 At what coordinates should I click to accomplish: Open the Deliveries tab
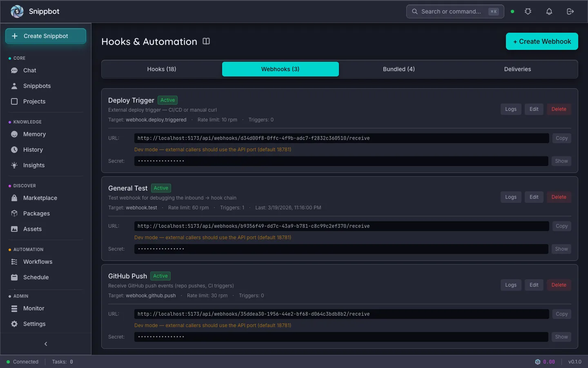(x=518, y=69)
